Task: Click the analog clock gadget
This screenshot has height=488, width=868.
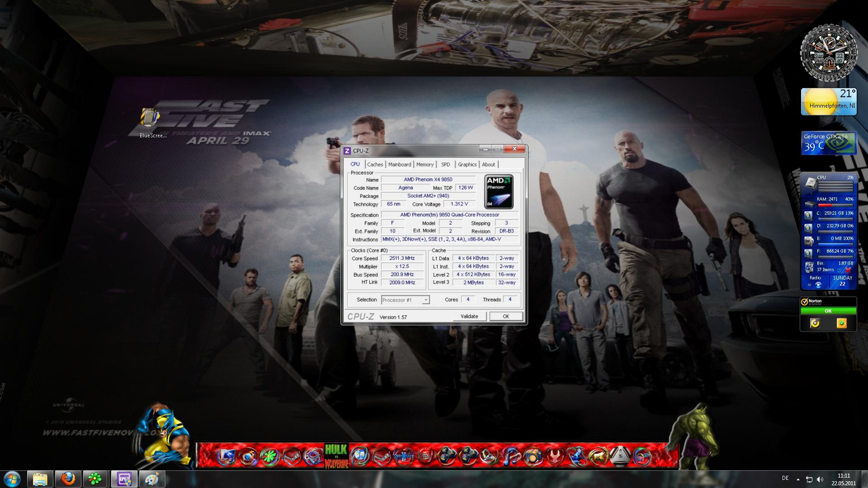Action: [x=828, y=53]
